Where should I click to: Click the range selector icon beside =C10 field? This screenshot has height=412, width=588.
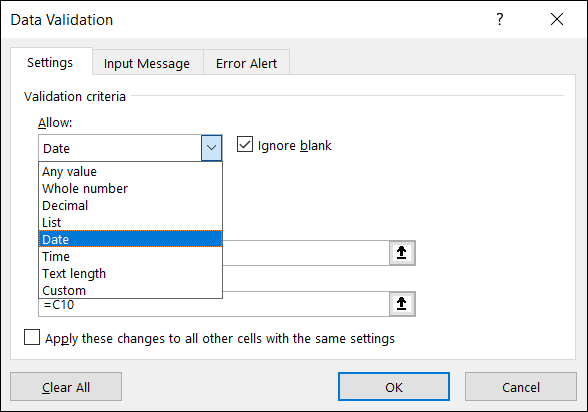(x=402, y=304)
